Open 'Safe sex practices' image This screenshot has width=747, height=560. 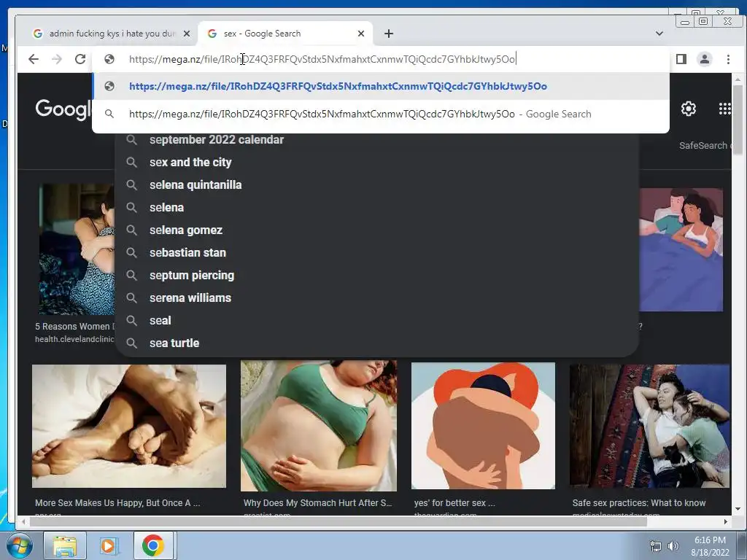pyautogui.click(x=649, y=426)
